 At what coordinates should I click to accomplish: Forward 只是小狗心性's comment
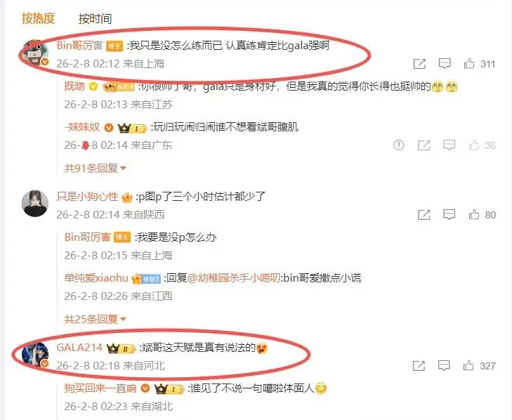point(424,215)
